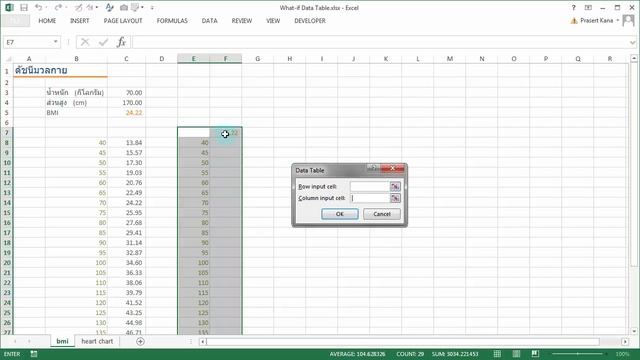Screen dimensions: 640x360
Task: Click the formula bar input area
Action: click(380, 42)
